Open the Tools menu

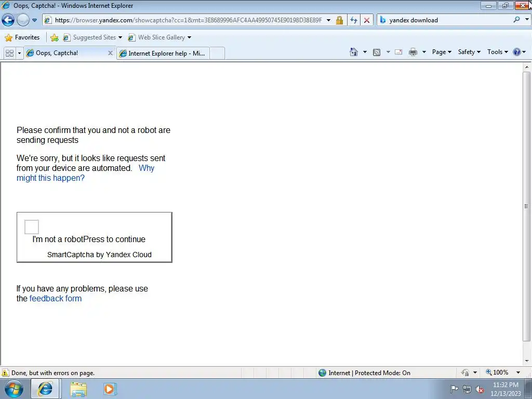pos(498,52)
